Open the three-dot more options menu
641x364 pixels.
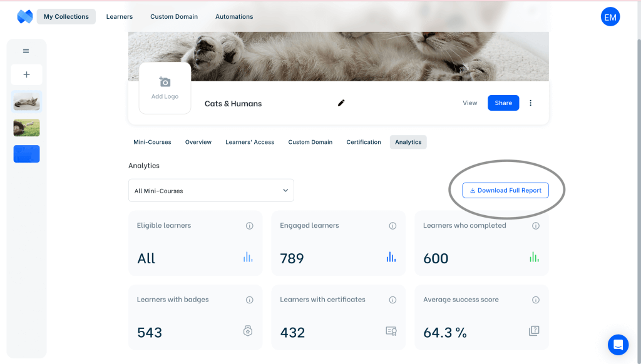coord(531,103)
